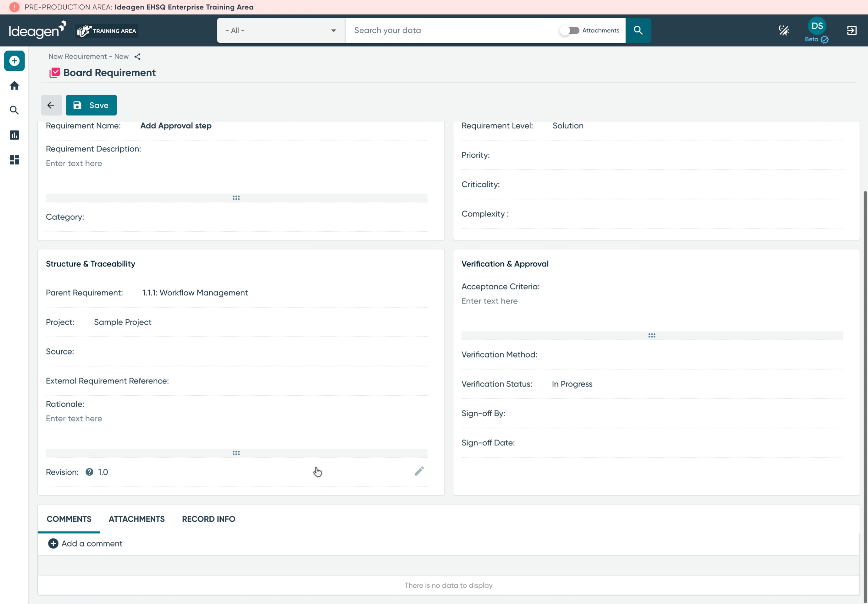Click the back arrow button
This screenshot has height=604, width=868.
point(52,105)
